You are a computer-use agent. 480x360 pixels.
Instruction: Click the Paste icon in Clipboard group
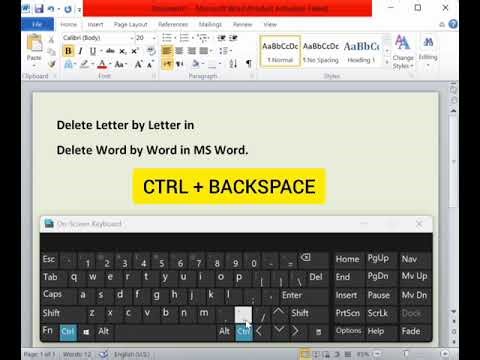point(34,44)
